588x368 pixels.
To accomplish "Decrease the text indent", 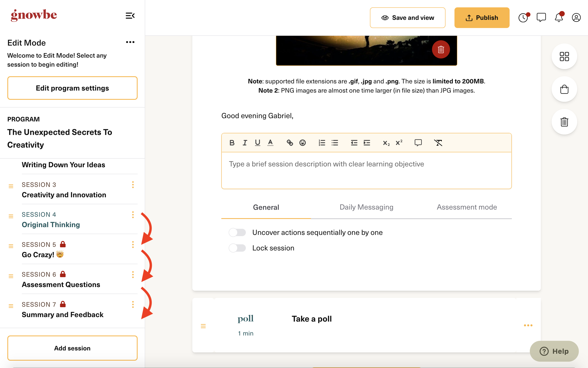I will (x=354, y=143).
